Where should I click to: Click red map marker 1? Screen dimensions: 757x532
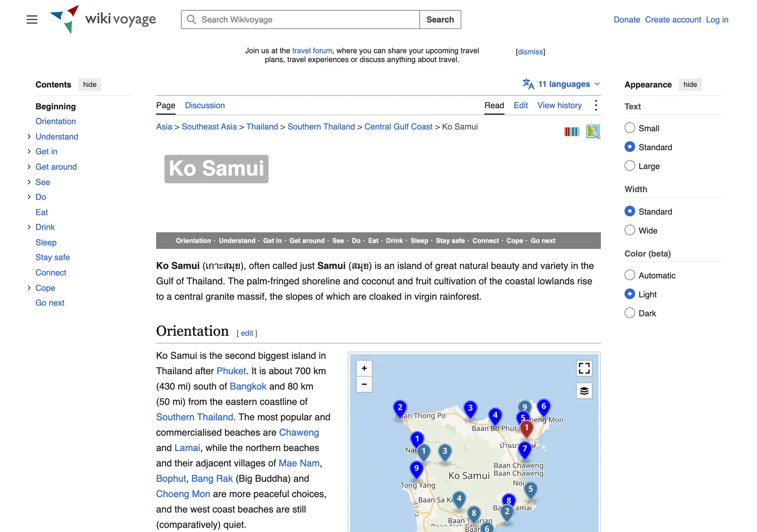tap(526, 428)
